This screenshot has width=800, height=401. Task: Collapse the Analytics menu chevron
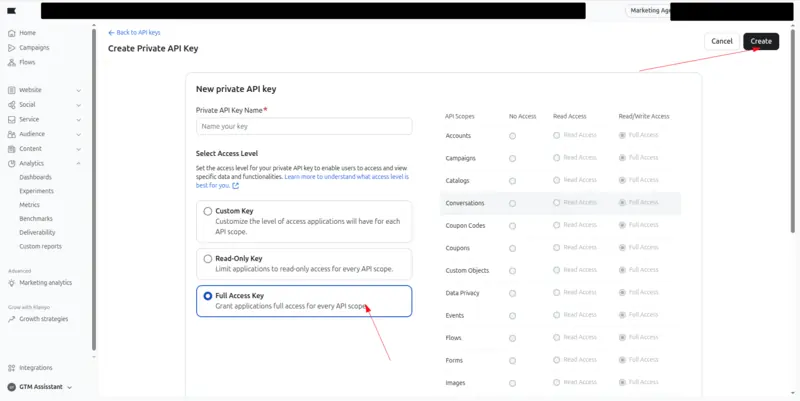79,164
